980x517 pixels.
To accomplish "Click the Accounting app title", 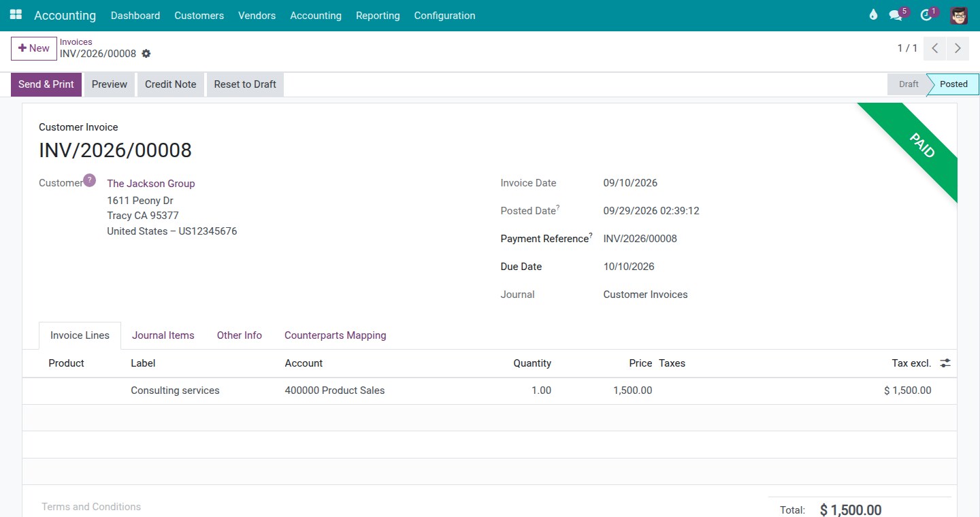I will 65,15.
